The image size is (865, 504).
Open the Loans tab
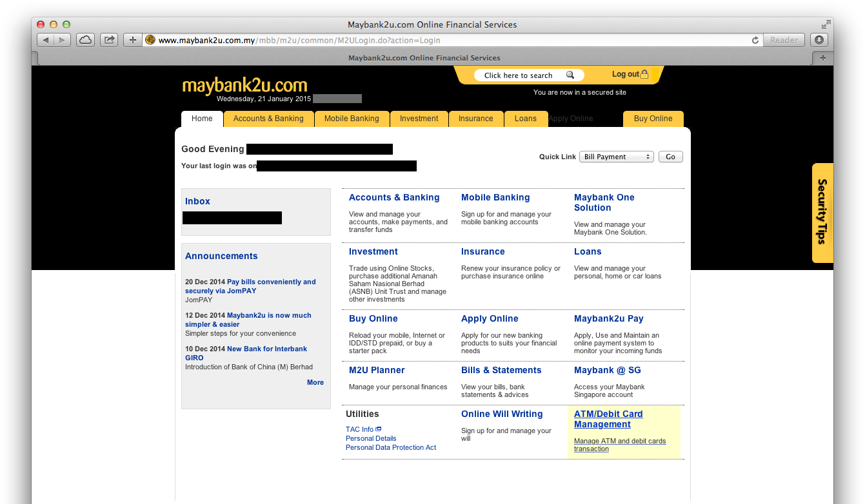[526, 119]
